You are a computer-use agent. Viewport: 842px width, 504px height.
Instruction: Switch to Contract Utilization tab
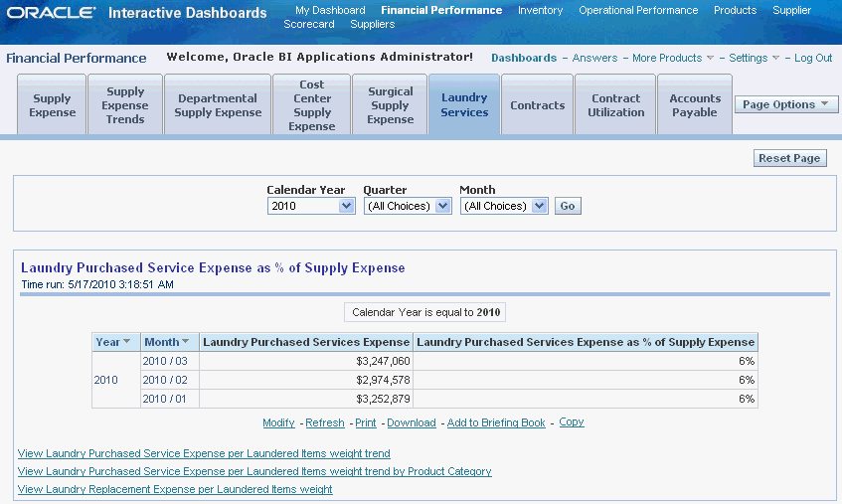click(616, 105)
